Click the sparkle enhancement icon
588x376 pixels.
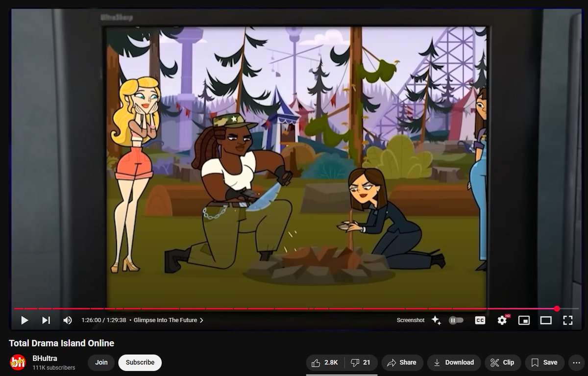(436, 320)
